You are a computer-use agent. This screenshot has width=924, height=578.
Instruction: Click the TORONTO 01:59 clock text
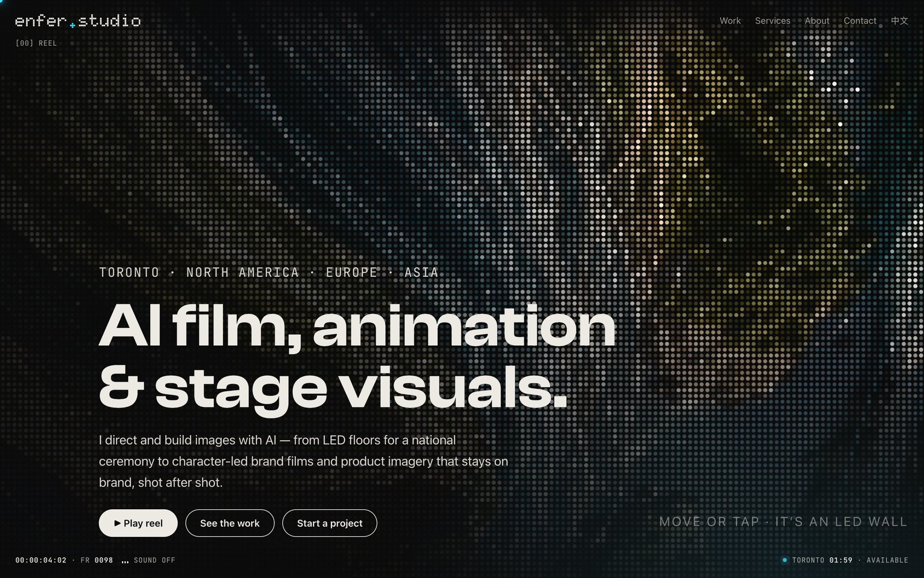(x=822, y=560)
